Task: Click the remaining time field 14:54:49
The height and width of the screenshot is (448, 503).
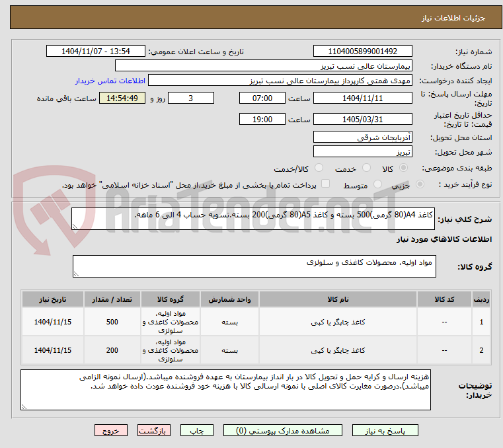Action: click(x=122, y=98)
